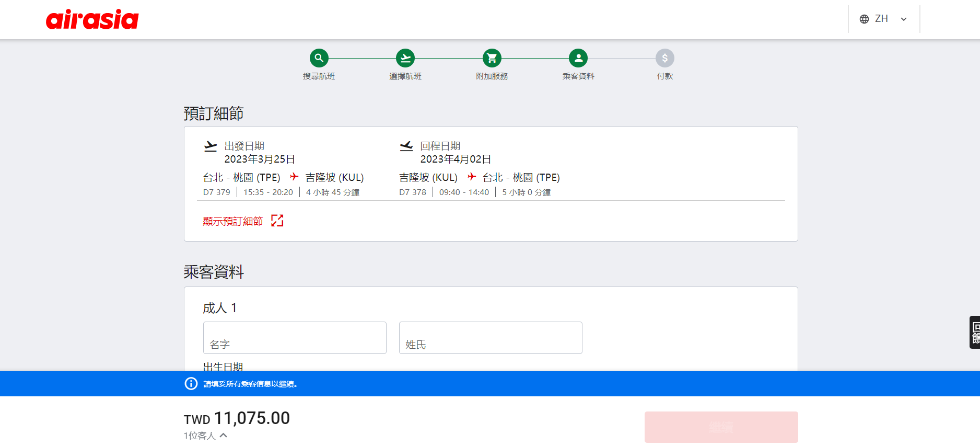980x446 pixels.
Task: Open the feedback side tab
Action: pyautogui.click(x=975, y=332)
